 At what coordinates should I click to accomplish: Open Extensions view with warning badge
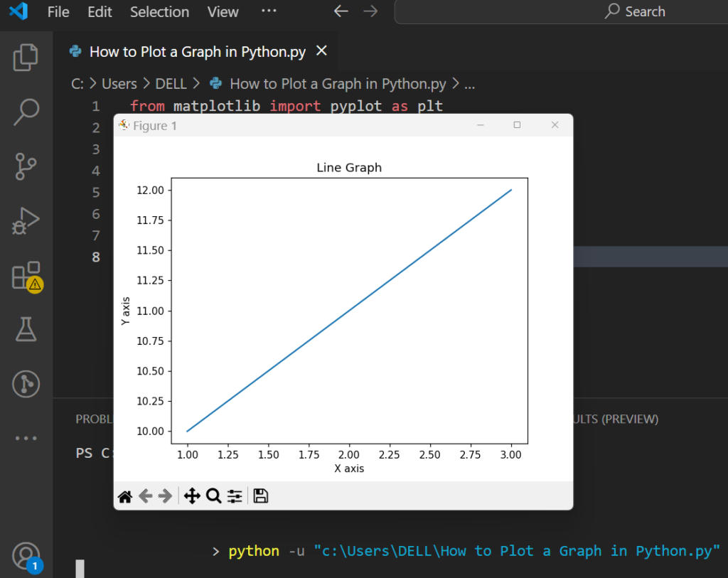tap(26, 277)
